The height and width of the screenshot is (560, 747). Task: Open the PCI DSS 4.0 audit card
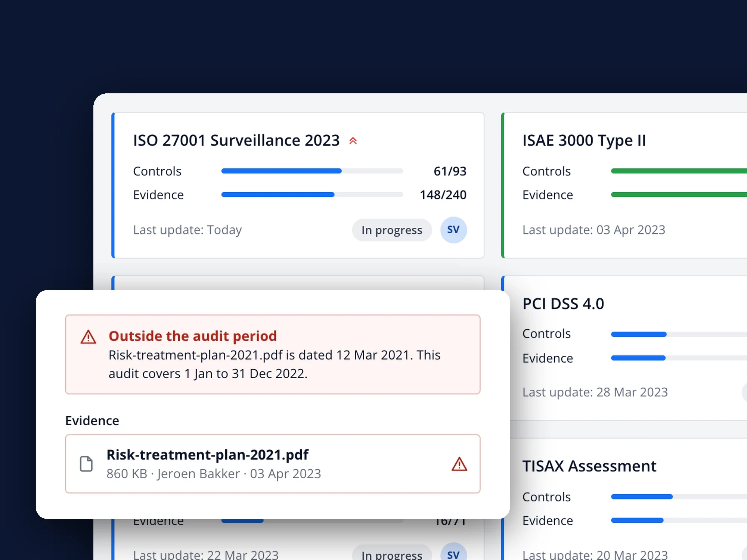click(563, 304)
